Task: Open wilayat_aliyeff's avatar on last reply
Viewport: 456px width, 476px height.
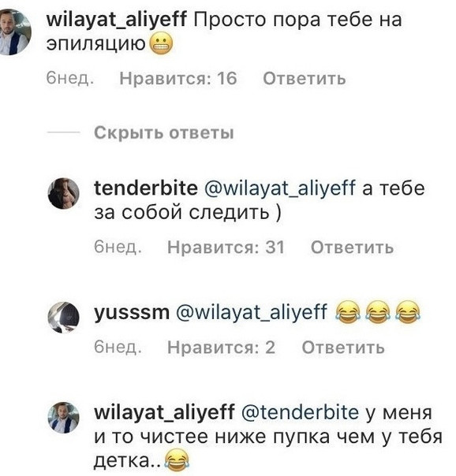Action: [x=63, y=418]
